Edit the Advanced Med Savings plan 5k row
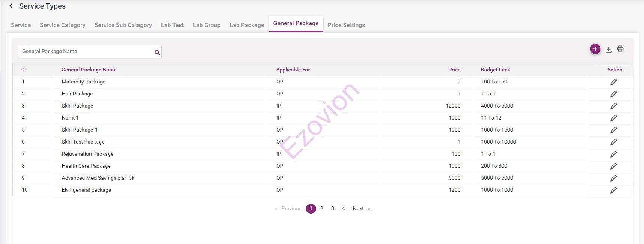 [x=613, y=178]
